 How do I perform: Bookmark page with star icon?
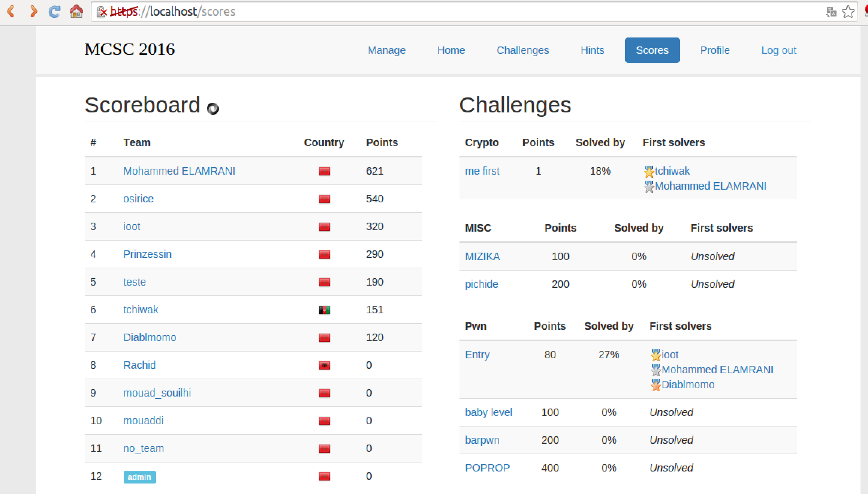coord(848,12)
